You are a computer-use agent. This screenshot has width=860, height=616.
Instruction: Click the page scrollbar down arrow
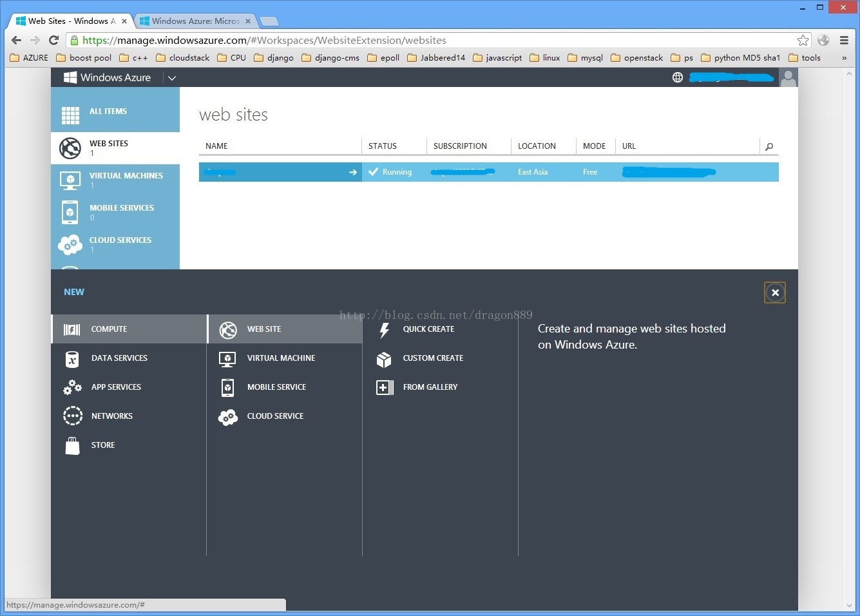[x=849, y=606]
